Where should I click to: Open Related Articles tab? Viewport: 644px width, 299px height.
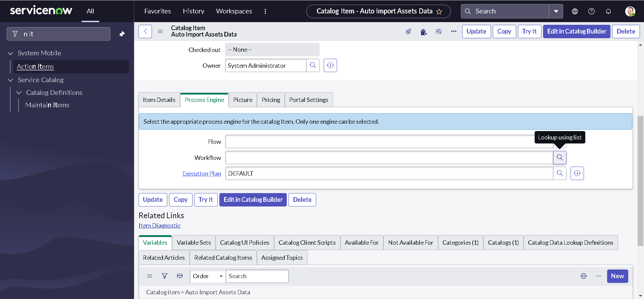click(164, 258)
